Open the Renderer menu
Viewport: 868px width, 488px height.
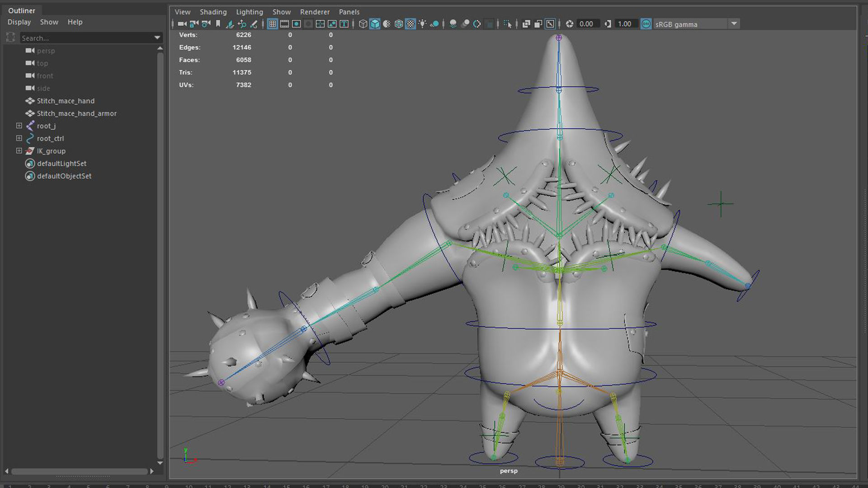click(315, 12)
